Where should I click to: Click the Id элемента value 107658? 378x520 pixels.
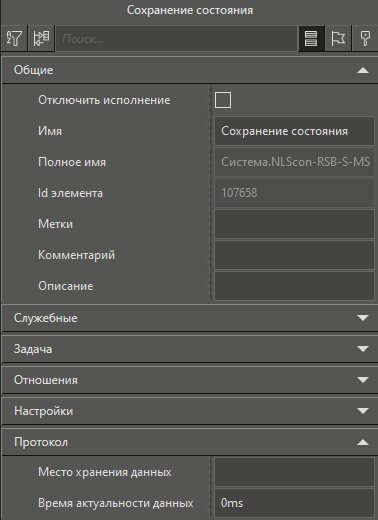(x=294, y=193)
